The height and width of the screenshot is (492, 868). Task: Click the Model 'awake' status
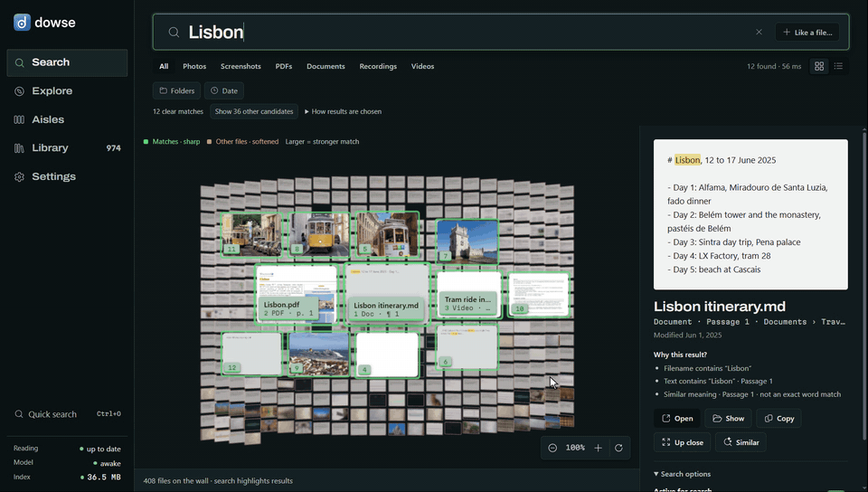[107, 463]
